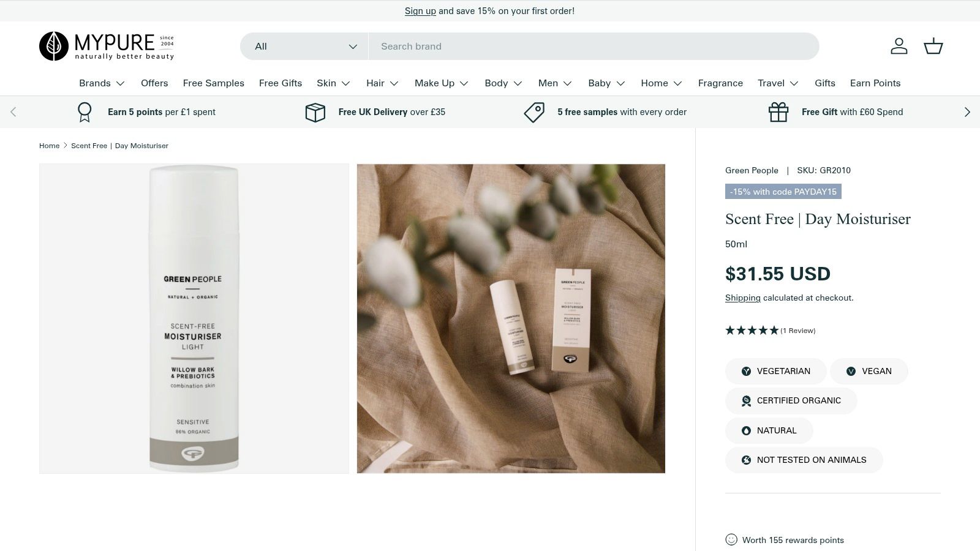980x551 pixels.
Task: Click the 50ml size text
Action: click(x=736, y=244)
